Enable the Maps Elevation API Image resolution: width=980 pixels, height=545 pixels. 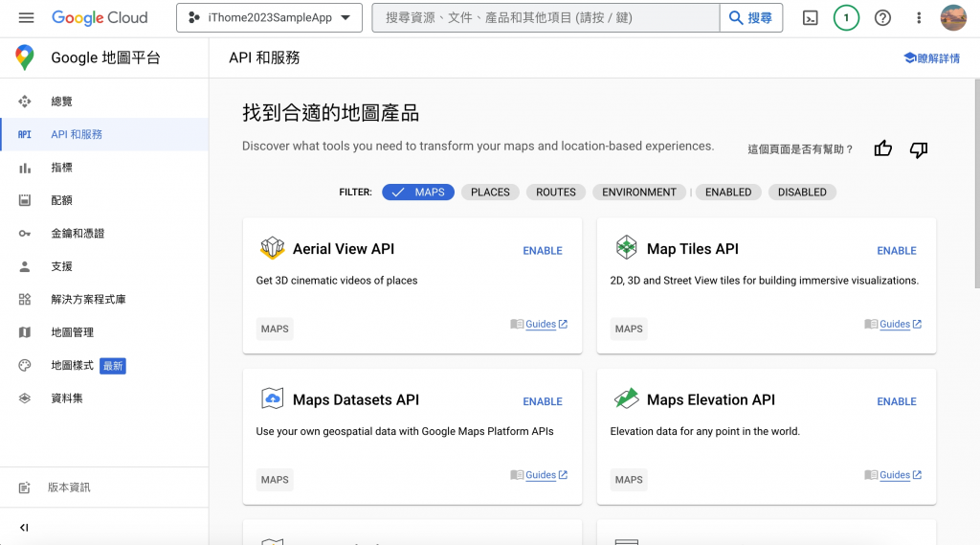[x=896, y=401]
